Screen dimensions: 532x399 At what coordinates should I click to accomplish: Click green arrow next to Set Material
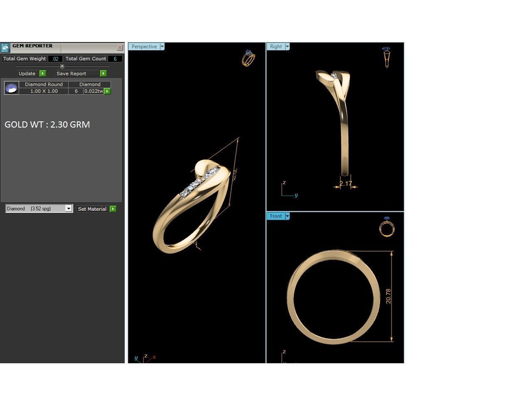pos(113,209)
